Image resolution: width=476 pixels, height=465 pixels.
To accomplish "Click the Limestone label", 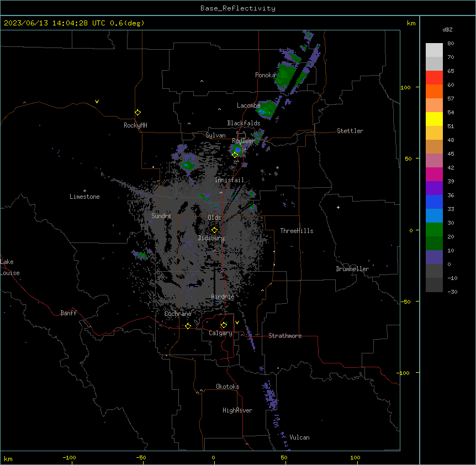I will coord(84,197).
